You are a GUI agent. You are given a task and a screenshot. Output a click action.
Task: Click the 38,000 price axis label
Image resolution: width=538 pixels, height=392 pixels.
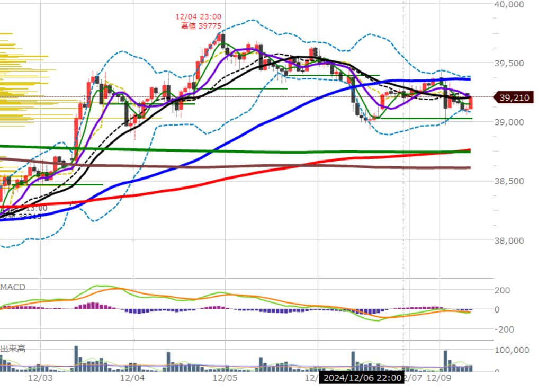click(x=509, y=240)
